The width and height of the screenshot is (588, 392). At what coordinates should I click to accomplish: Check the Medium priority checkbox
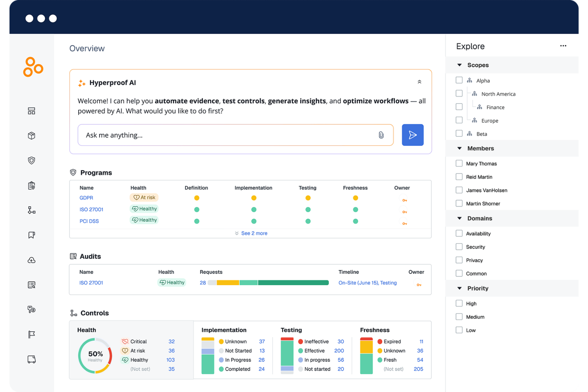pos(459,317)
